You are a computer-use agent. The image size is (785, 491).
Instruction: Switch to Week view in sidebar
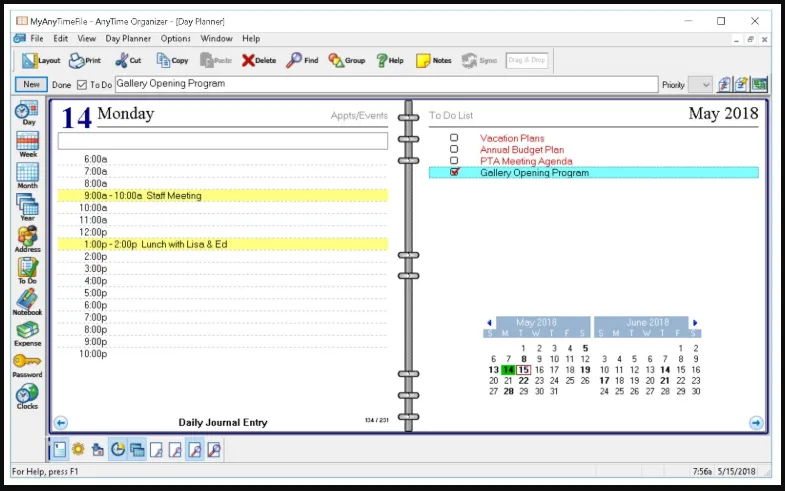(x=27, y=145)
